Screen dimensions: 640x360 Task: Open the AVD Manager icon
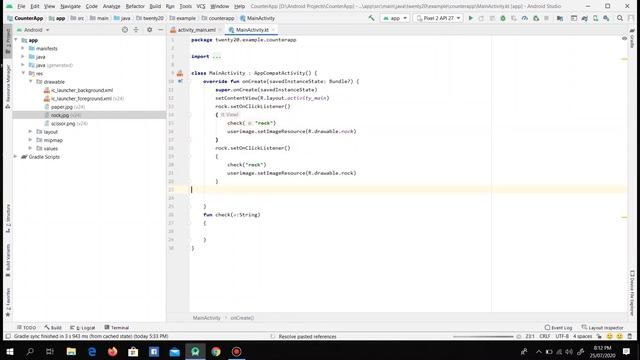596,18
